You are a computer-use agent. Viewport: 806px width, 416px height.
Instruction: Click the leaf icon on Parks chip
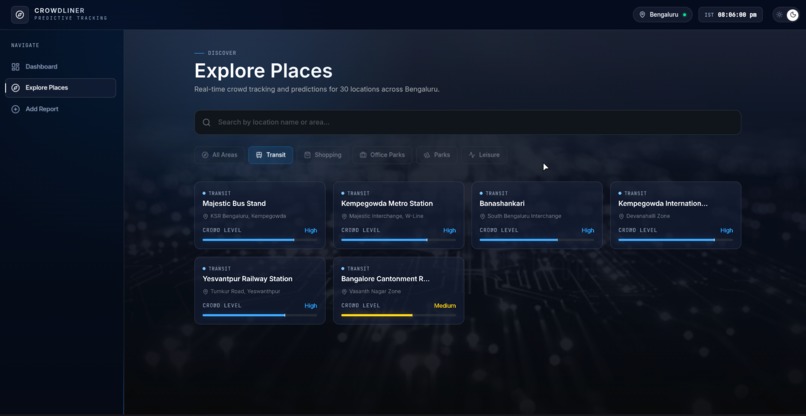pyautogui.click(x=426, y=155)
